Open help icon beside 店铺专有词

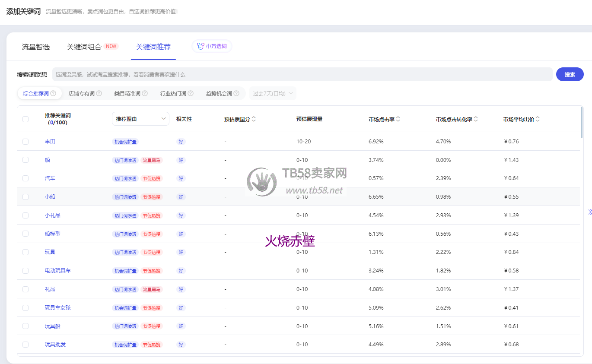coord(99,93)
